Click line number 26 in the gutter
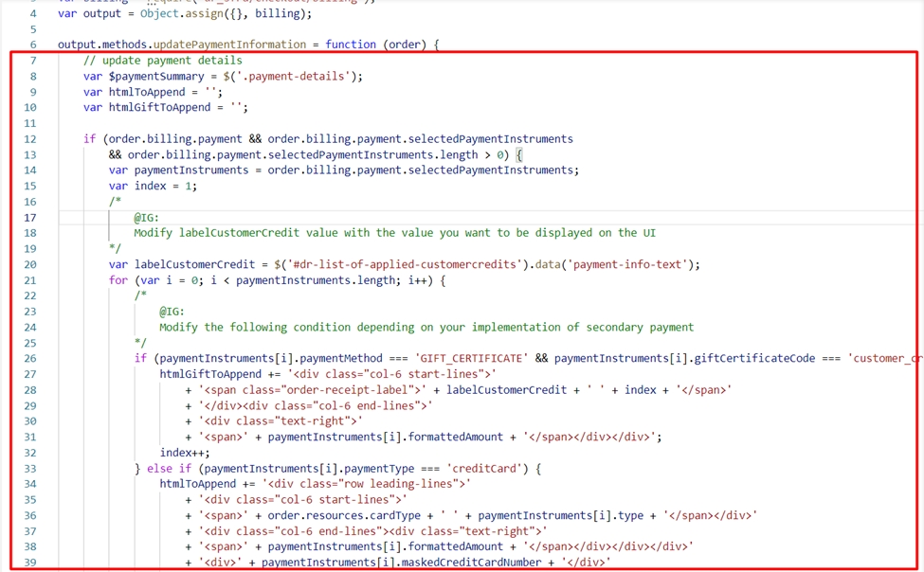The height and width of the screenshot is (572, 924). point(30,359)
